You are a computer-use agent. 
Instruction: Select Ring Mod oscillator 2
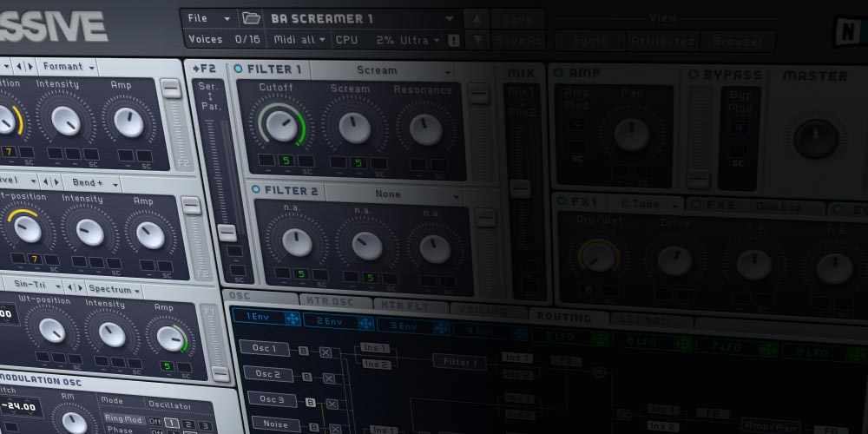pos(189,425)
